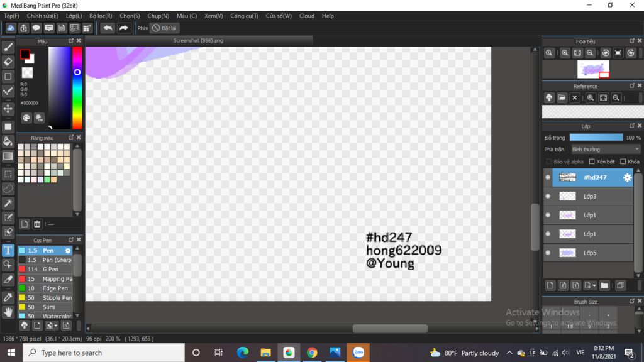Open the Cửa sổ(W) menu
This screenshot has width=644, height=362.
click(279, 16)
